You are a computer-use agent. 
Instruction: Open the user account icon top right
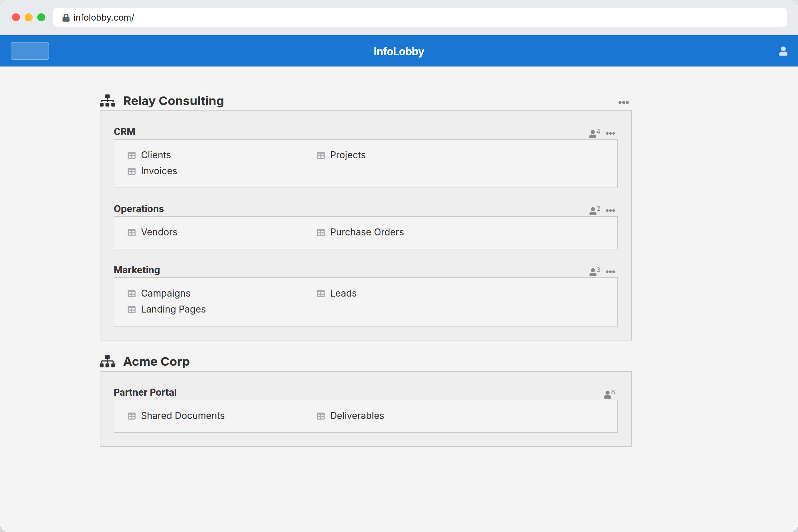[783, 51]
